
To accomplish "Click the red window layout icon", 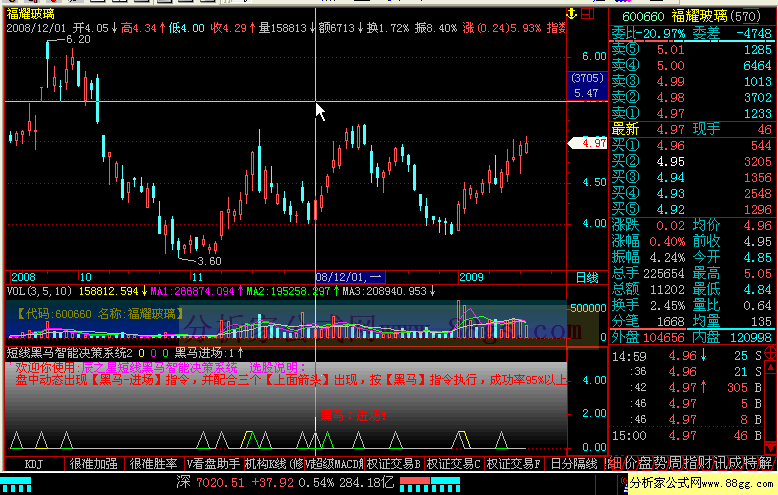I will pos(588,14).
